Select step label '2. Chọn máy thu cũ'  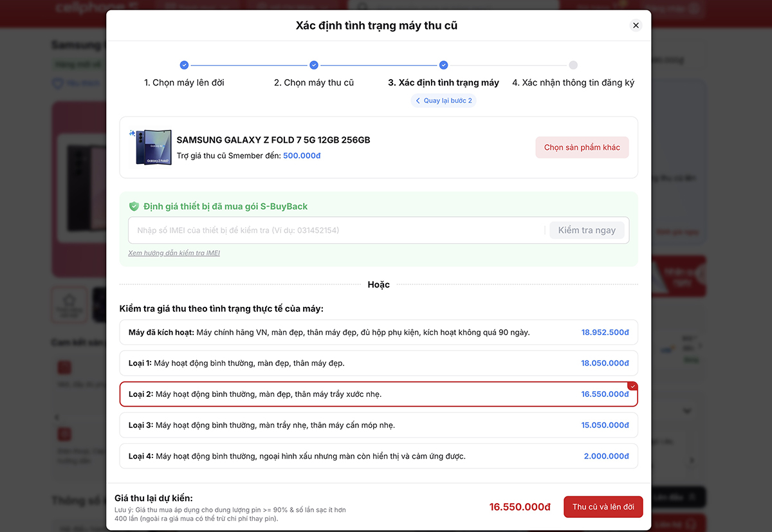tap(314, 83)
